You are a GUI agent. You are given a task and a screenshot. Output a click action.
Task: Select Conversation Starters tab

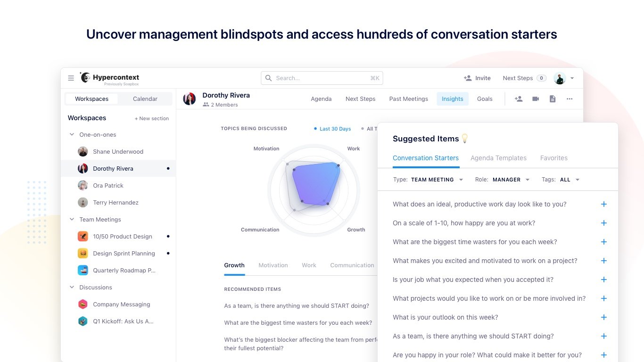pyautogui.click(x=426, y=158)
